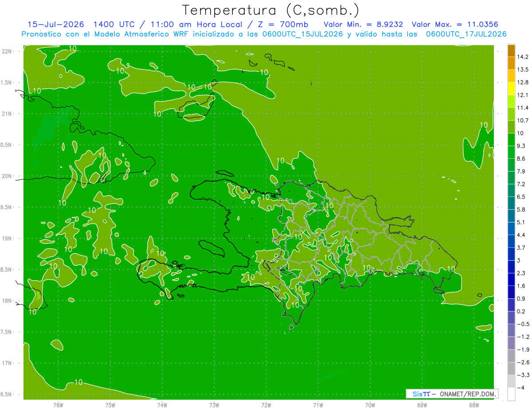The image size is (532, 411).
Task: Pick the dark blue segment beside 1.6
Action: point(511,280)
